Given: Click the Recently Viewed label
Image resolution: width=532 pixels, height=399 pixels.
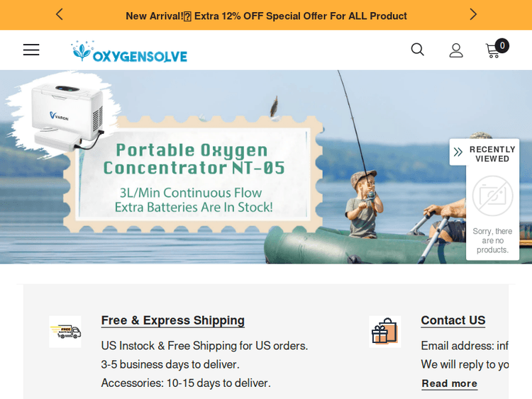Looking at the screenshot, I should pyautogui.click(x=492, y=154).
